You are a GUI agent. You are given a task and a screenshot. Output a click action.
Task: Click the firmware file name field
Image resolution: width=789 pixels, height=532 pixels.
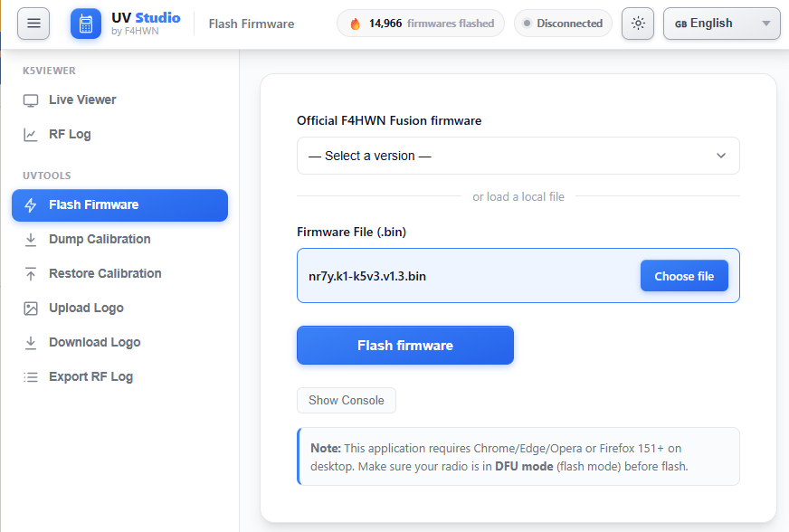pos(518,275)
